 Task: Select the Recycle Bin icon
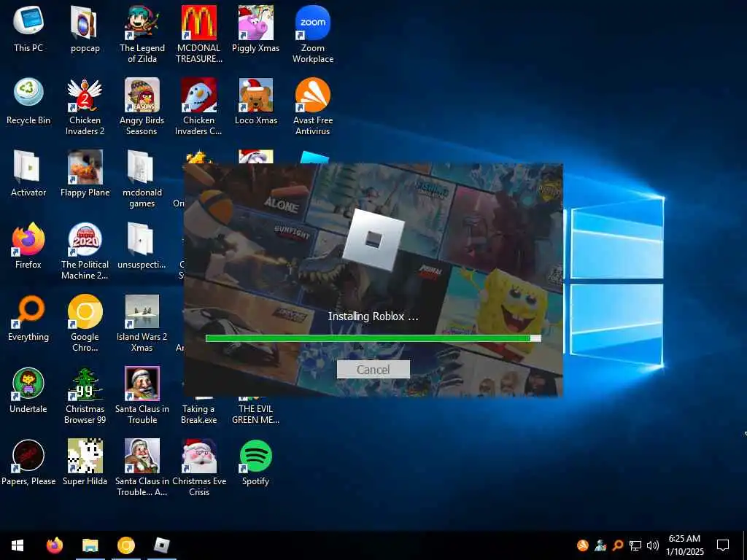click(28, 101)
